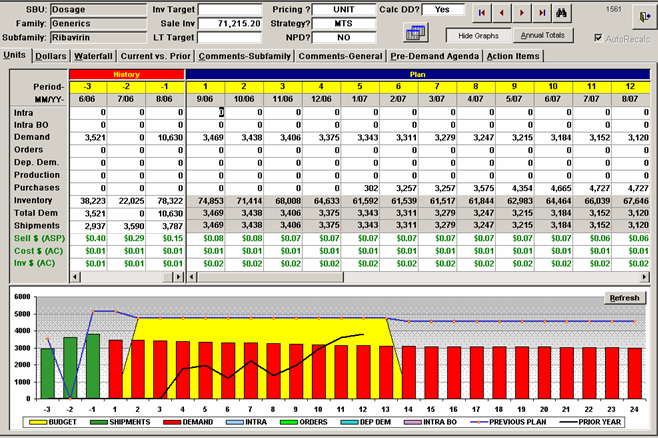Switch to the Dollars tab

51,56
